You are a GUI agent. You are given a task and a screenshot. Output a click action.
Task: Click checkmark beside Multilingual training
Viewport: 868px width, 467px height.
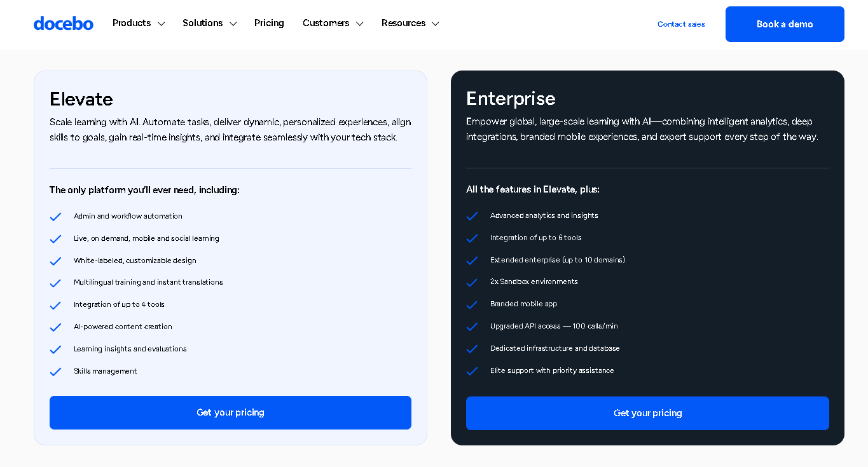click(55, 283)
